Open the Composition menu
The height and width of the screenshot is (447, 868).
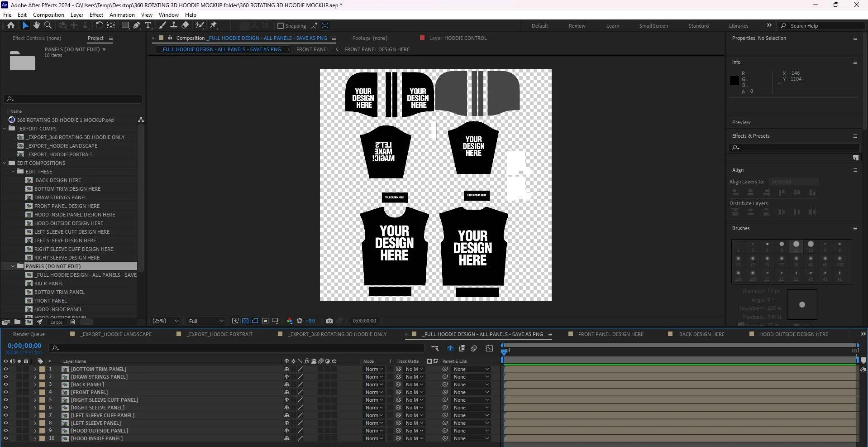tap(48, 14)
